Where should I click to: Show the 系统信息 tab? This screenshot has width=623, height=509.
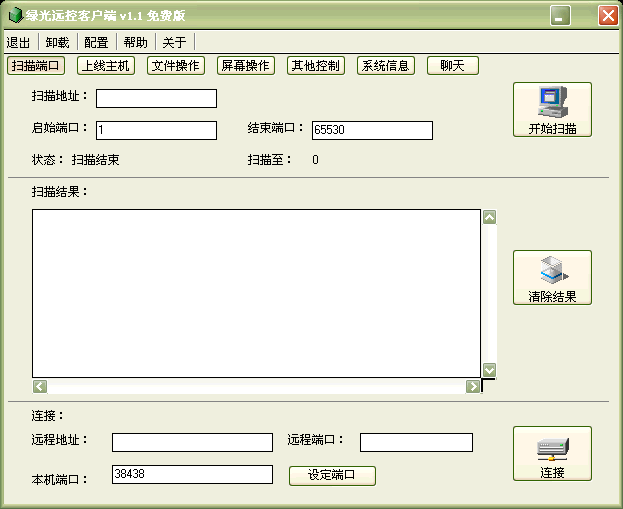[385, 66]
